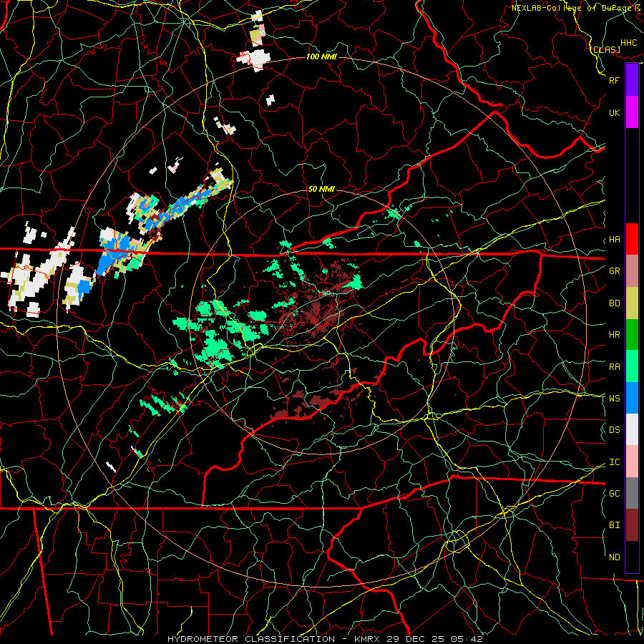Image resolution: width=644 pixels, height=644 pixels.
Task: Click the brown BI legend color block
Action: pos(632,525)
